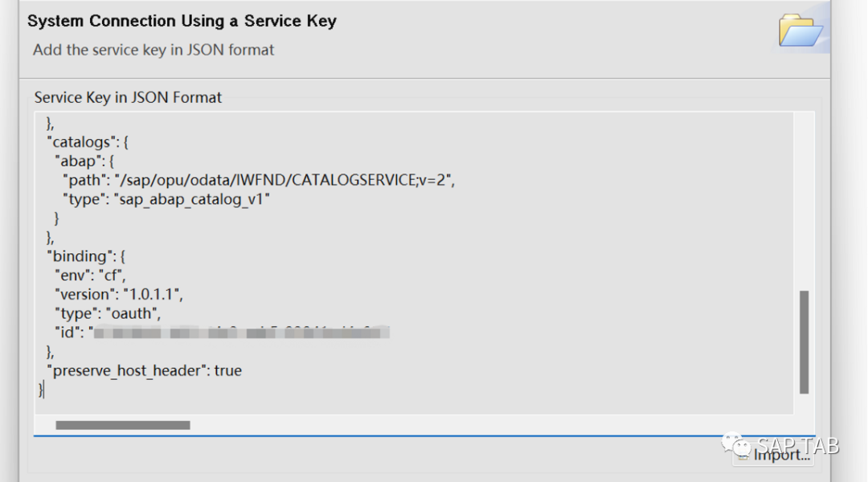The width and height of the screenshot is (868, 482).
Task: Place cursor on the "binding" line
Action: (86, 256)
